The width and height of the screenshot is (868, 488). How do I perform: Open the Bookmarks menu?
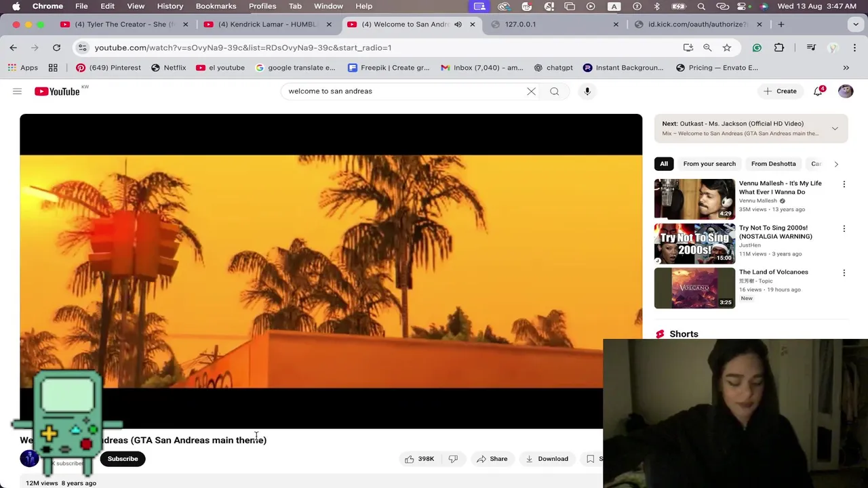tap(216, 6)
